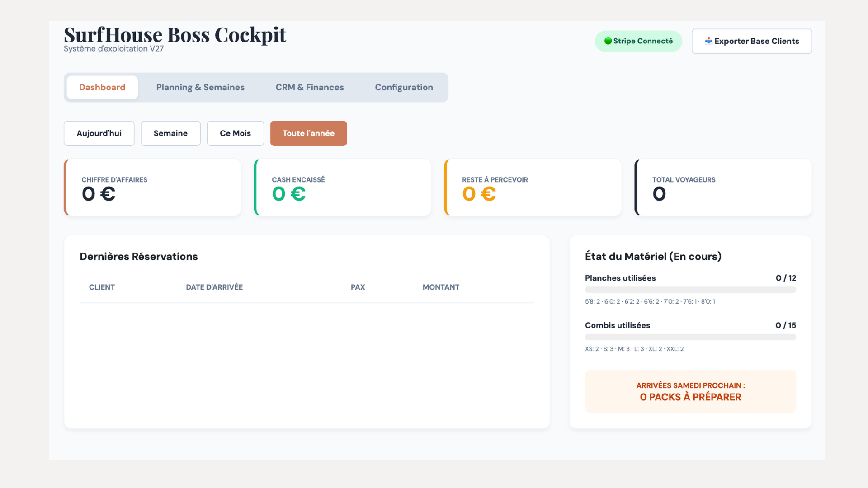Click the Planches utilisées progress bar
The height and width of the screenshot is (488, 868).
[690, 290]
